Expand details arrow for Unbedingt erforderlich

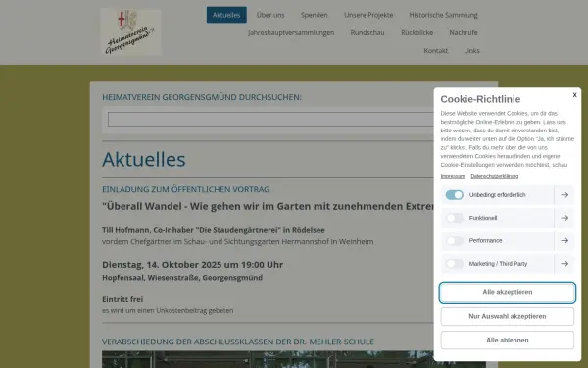(x=564, y=195)
